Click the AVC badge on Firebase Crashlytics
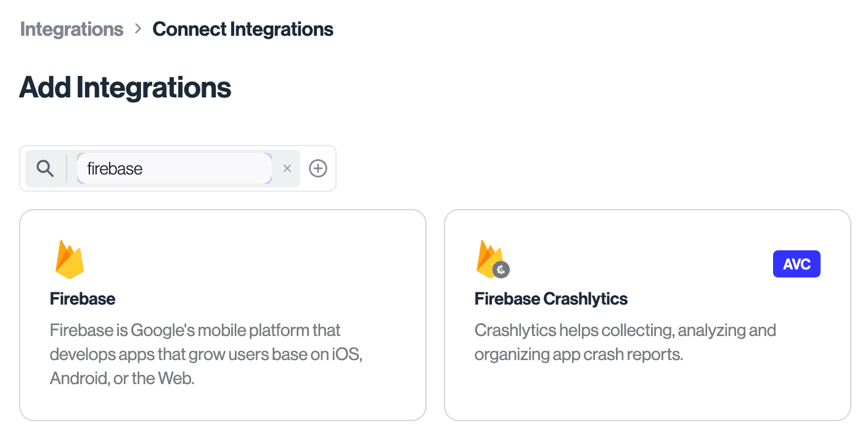This screenshot has height=439, width=868. tap(796, 263)
